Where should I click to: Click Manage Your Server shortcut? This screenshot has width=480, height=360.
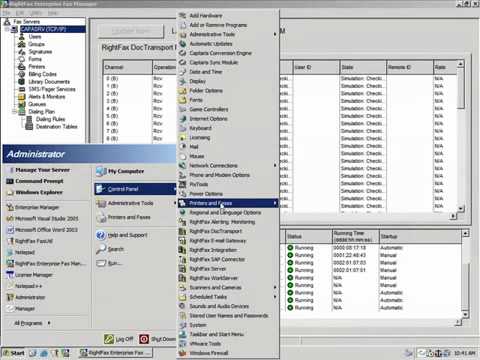click(x=43, y=170)
